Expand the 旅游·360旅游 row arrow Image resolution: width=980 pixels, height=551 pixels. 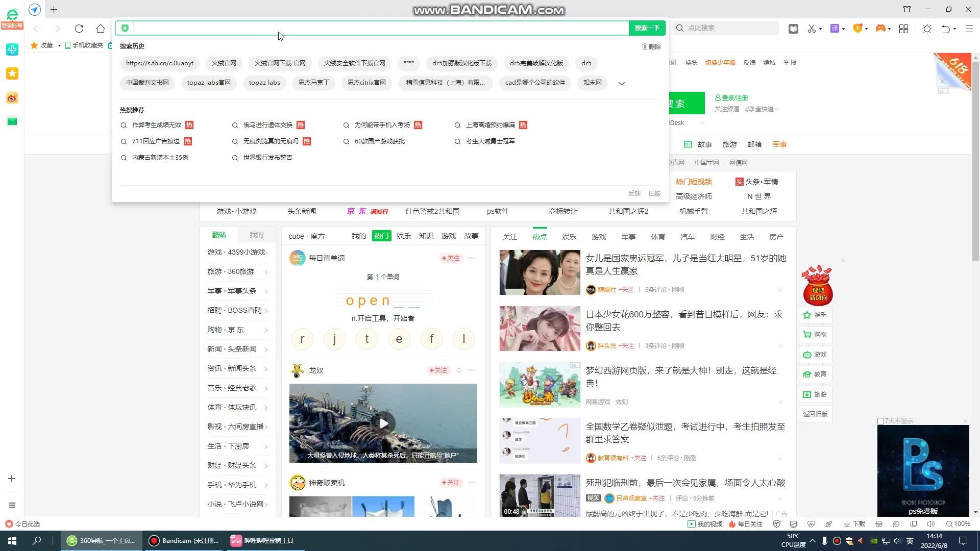pos(266,272)
